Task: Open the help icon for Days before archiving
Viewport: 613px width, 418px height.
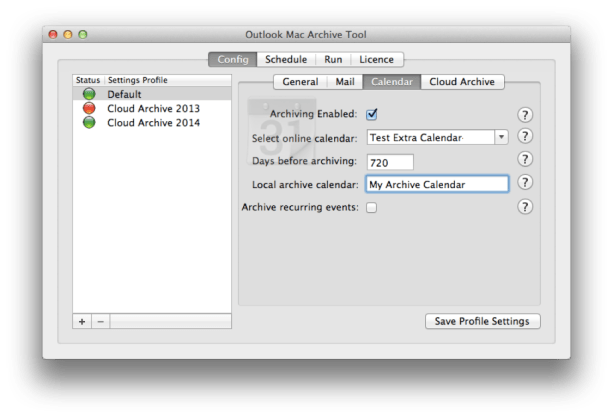Action: click(x=525, y=159)
